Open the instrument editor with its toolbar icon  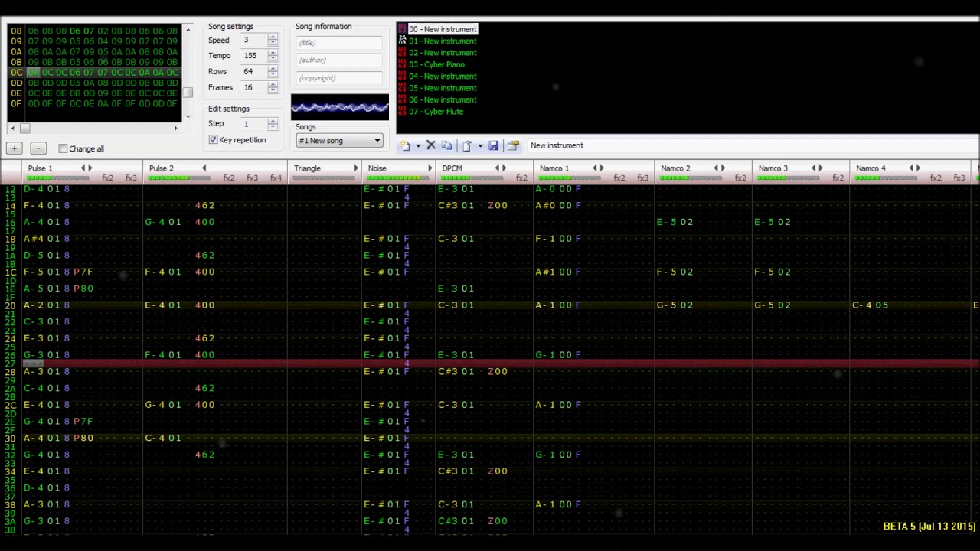pyautogui.click(x=513, y=145)
